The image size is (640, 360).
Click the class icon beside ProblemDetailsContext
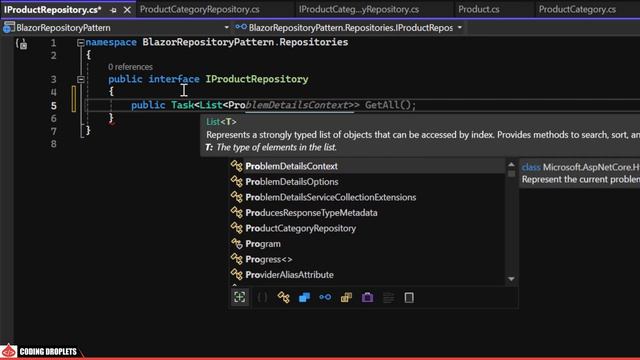coord(237,166)
